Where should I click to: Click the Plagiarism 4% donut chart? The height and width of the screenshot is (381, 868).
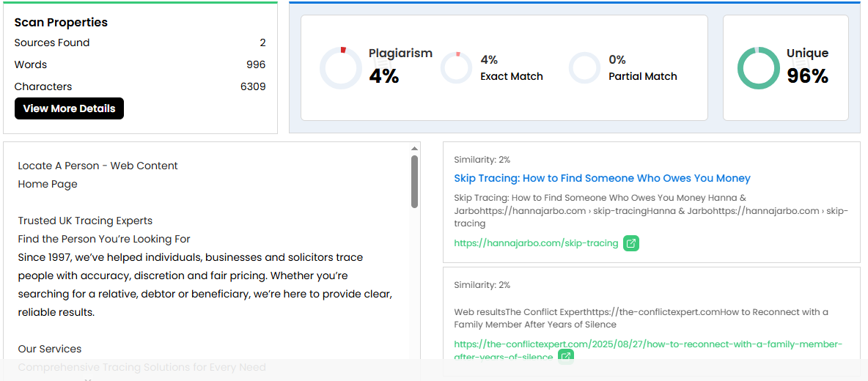click(x=341, y=68)
